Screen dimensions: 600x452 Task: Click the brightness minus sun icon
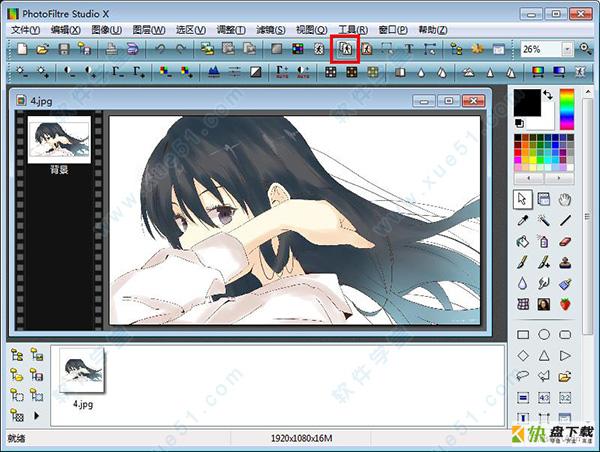pos(22,72)
